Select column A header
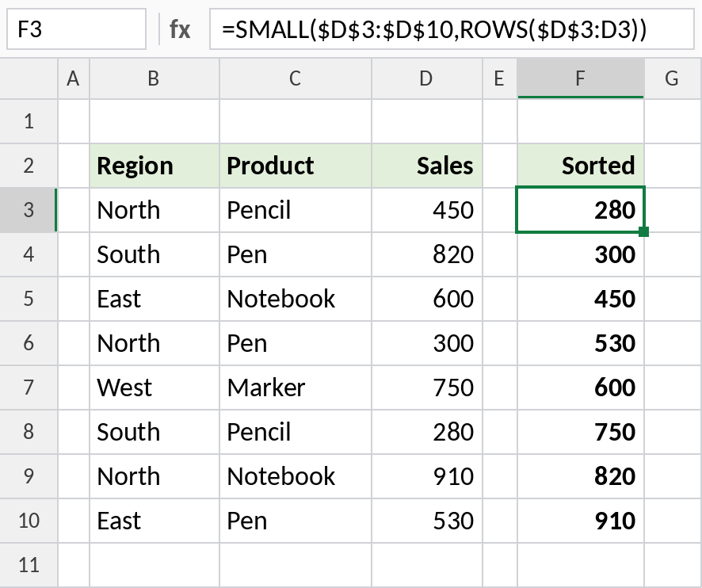702x588 pixels. [74, 78]
